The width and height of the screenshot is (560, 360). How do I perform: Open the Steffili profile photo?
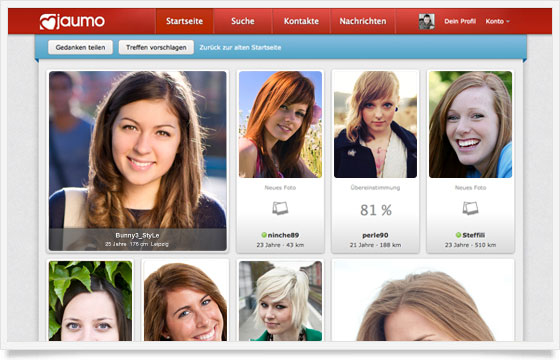tap(470, 124)
